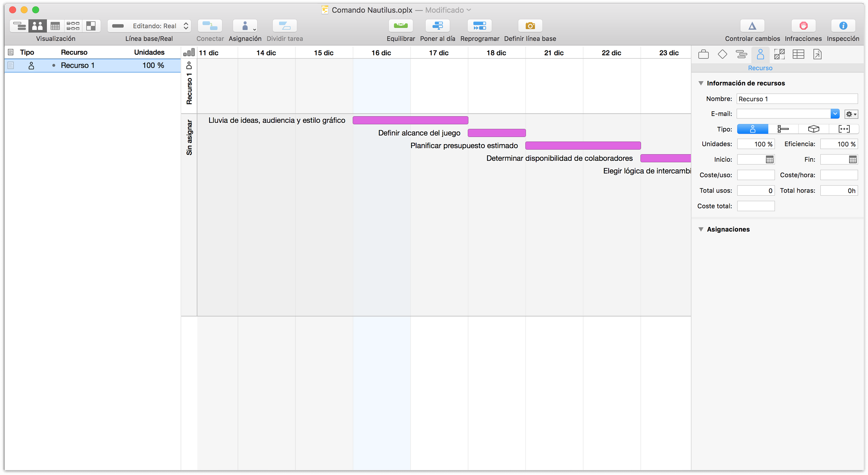This screenshot has height=475, width=868.
Task: Set resource type to group
Action: click(x=844, y=129)
